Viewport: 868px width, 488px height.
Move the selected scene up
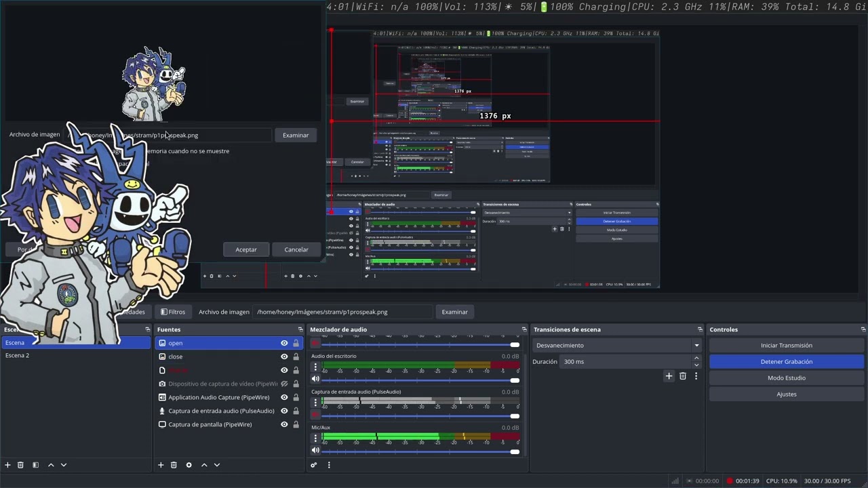[x=51, y=465]
